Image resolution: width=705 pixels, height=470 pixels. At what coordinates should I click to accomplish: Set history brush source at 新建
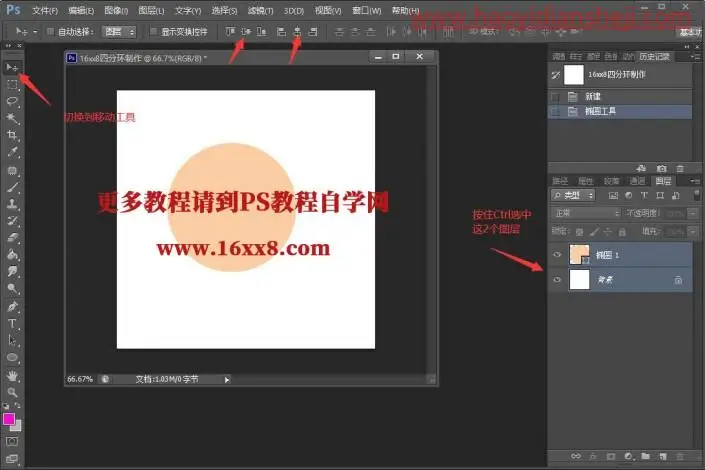point(555,96)
